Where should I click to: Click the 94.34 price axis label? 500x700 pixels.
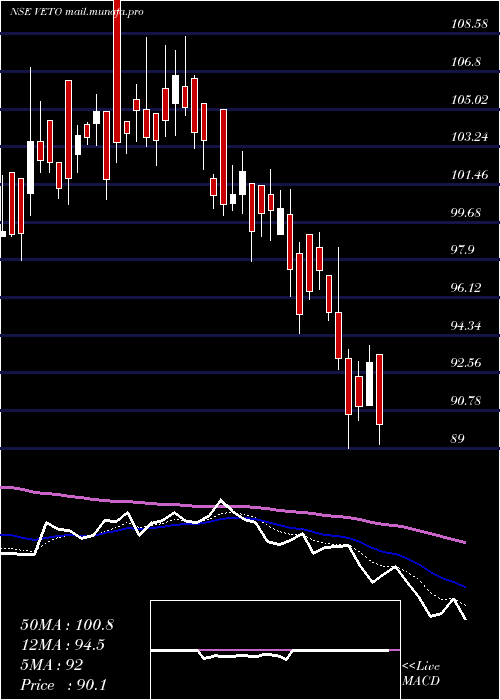(x=466, y=325)
